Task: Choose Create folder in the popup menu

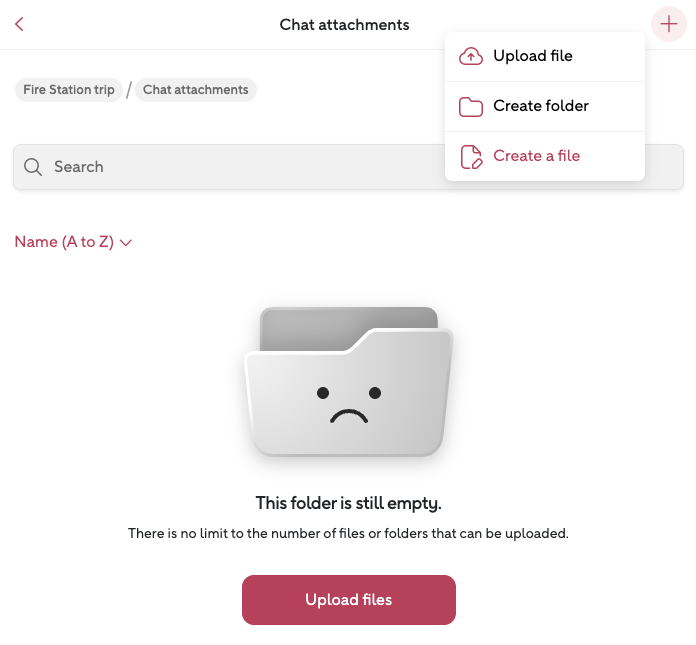Action: pyautogui.click(x=541, y=106)
